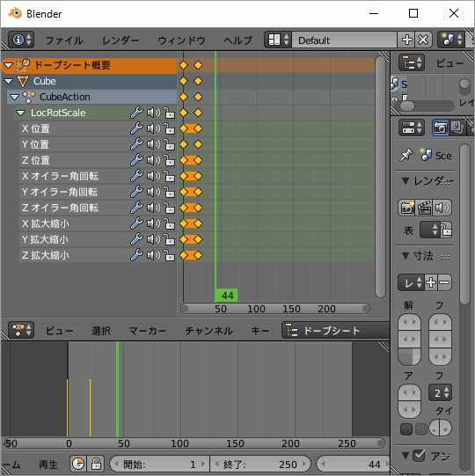
Task: Click the dope sheet vertical scrollbar
Action: click(x=380, y=177)
